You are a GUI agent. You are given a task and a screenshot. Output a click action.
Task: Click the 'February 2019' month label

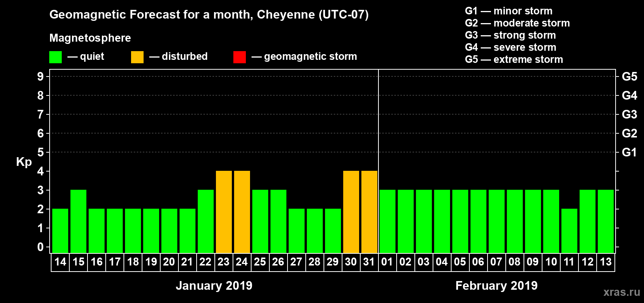pyautogui.click(x=496, y=286)
